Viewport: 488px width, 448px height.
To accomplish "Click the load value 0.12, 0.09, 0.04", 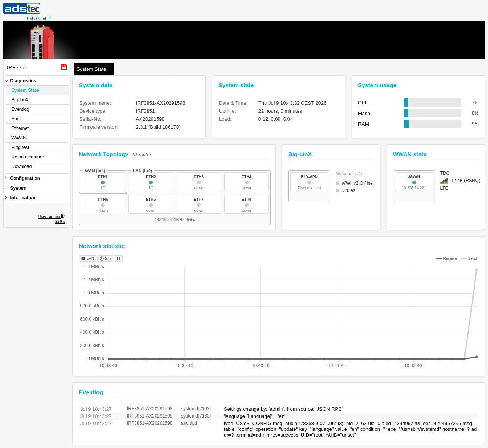I will [x=276, y=119].
